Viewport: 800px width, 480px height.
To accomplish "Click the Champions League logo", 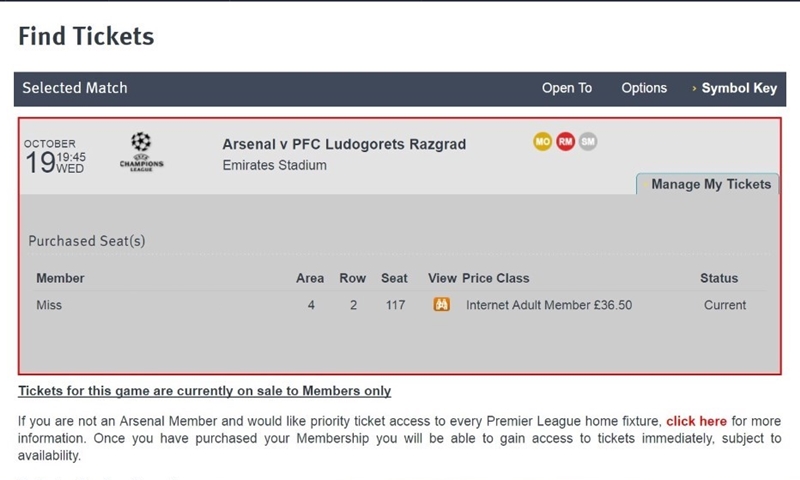I will 141,152.
